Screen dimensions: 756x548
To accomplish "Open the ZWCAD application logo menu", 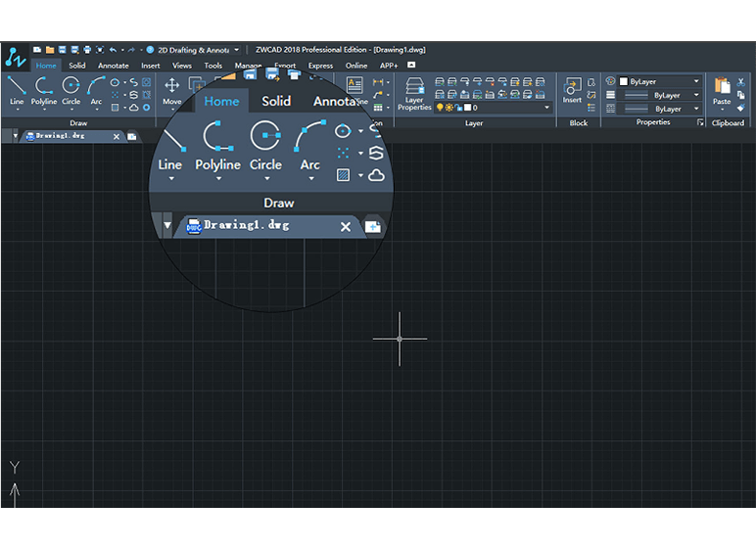I will 14,57.
